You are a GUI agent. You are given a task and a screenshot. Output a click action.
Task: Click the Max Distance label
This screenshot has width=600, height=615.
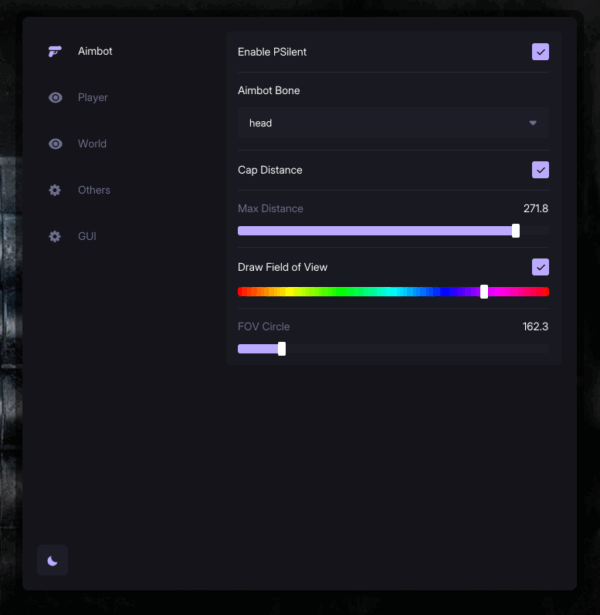pyautogui.click(x=270, y=208)
